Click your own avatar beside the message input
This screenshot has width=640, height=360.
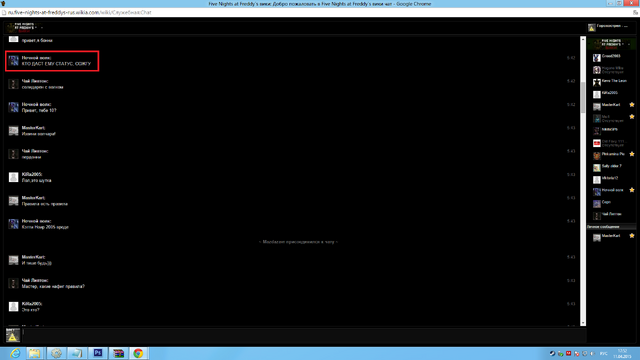[13, 335]
